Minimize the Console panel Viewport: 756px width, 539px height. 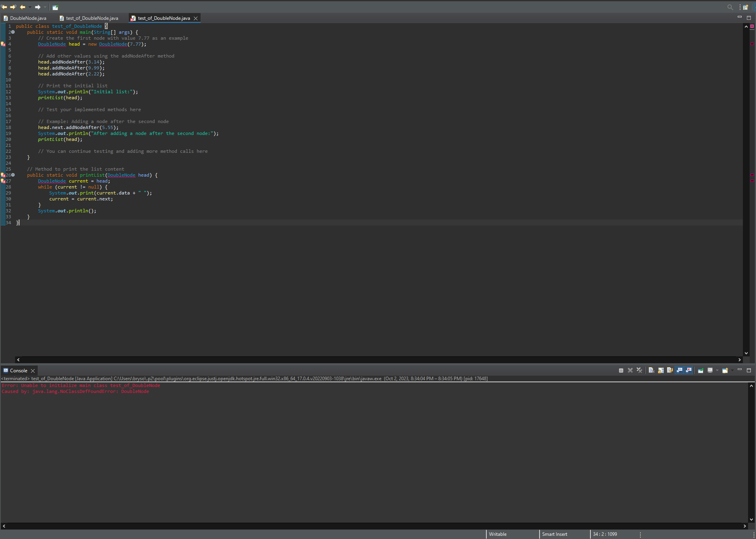point(740,370)
